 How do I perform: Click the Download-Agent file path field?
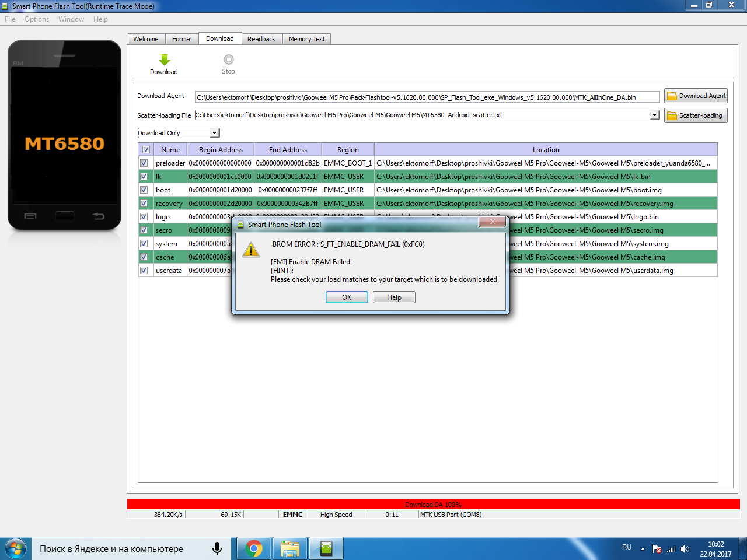pos(427,97)
